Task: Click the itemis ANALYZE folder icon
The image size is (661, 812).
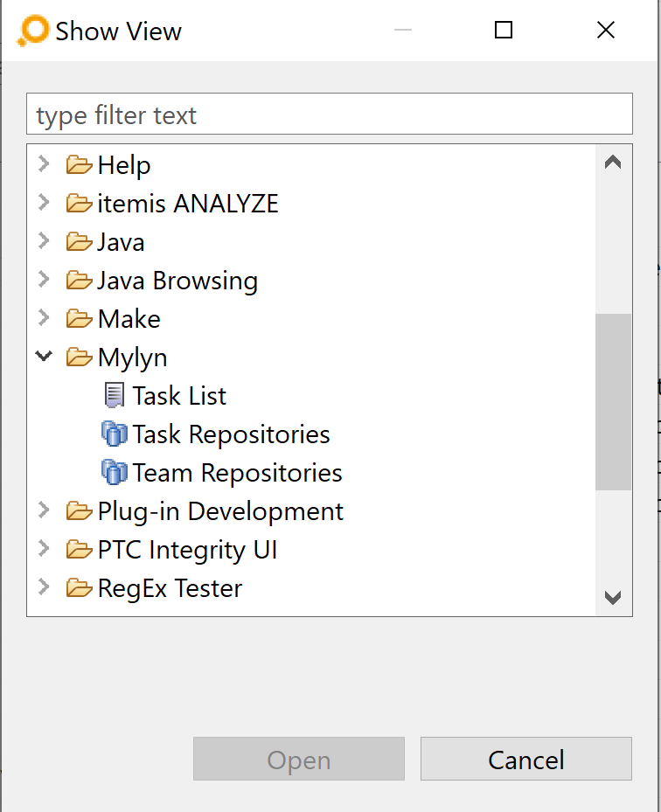Action: tap(80, 203)
